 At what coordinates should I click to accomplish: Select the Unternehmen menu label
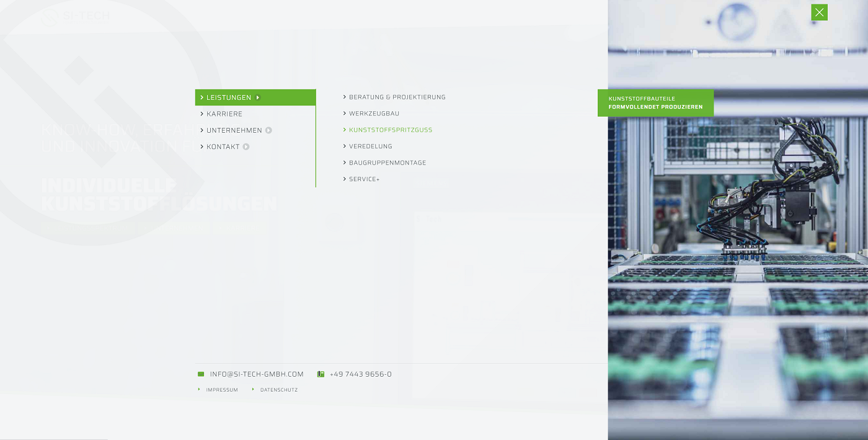pyautogui.click(x=234, y=130)
